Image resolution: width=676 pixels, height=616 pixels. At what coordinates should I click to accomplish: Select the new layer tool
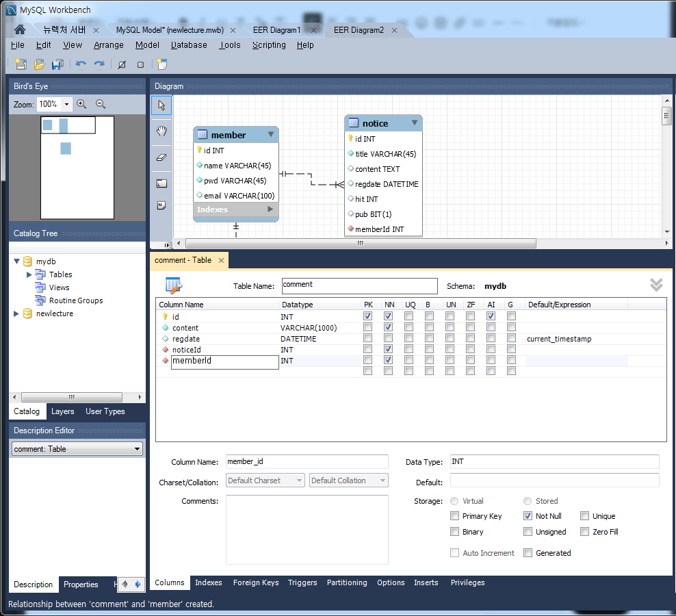pyautogui.click(x=161, y=183)
